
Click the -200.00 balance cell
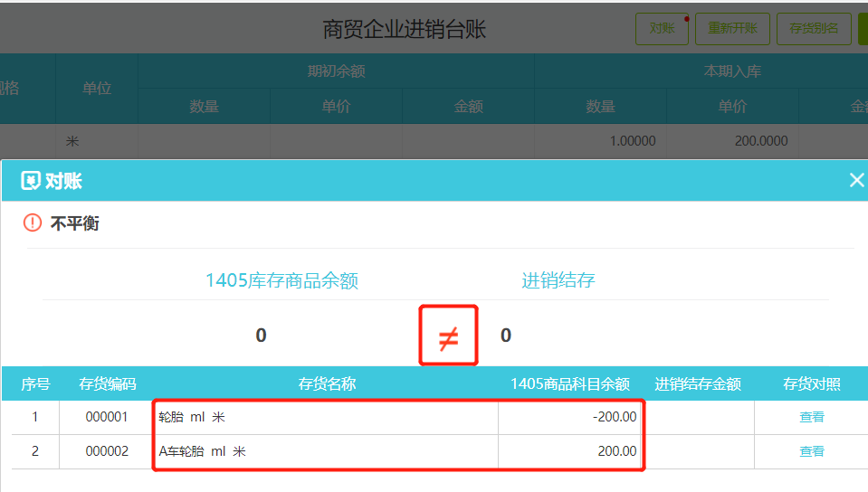(571, 417)
